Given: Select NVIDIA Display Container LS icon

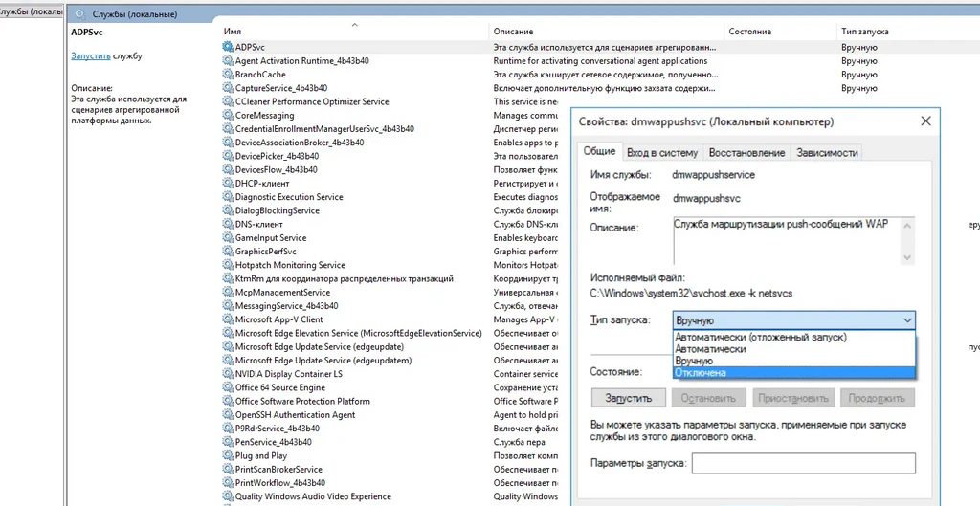Looking at the screenshot, I should [228, 374].
